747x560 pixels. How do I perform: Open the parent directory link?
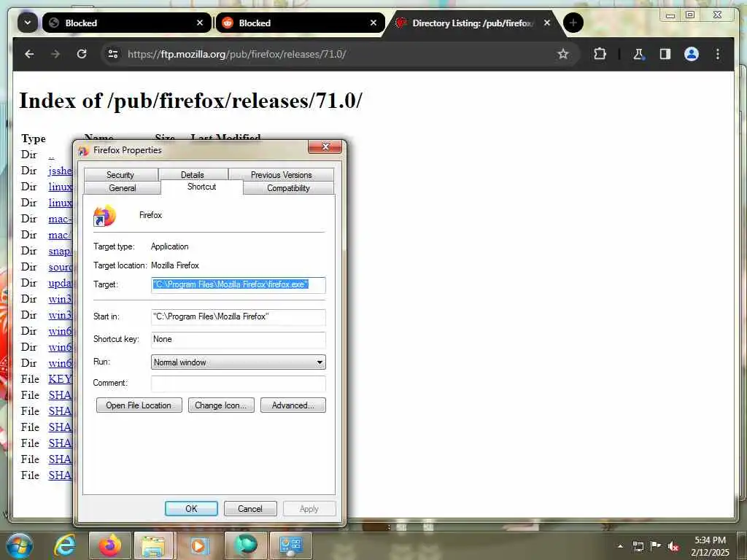click(x=52, y=155)
